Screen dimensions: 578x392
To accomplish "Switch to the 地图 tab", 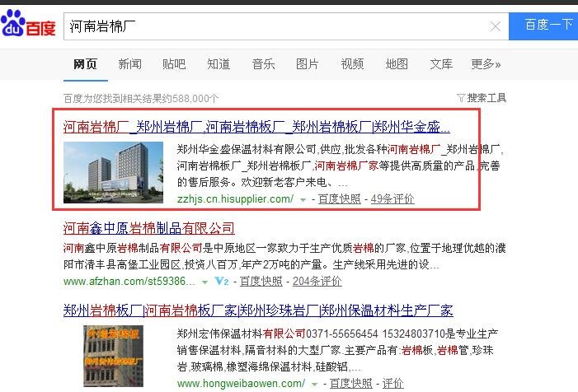I will (x=397, y=64).
